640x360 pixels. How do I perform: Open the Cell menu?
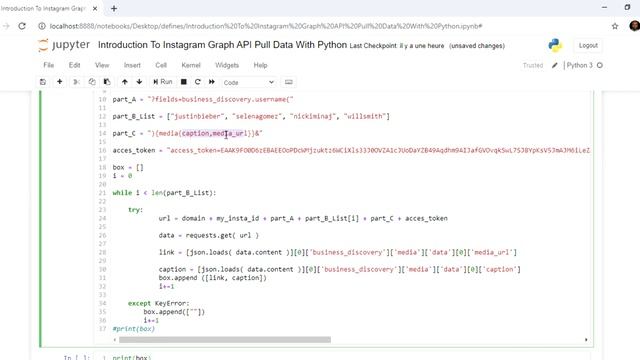coord(161,65)
